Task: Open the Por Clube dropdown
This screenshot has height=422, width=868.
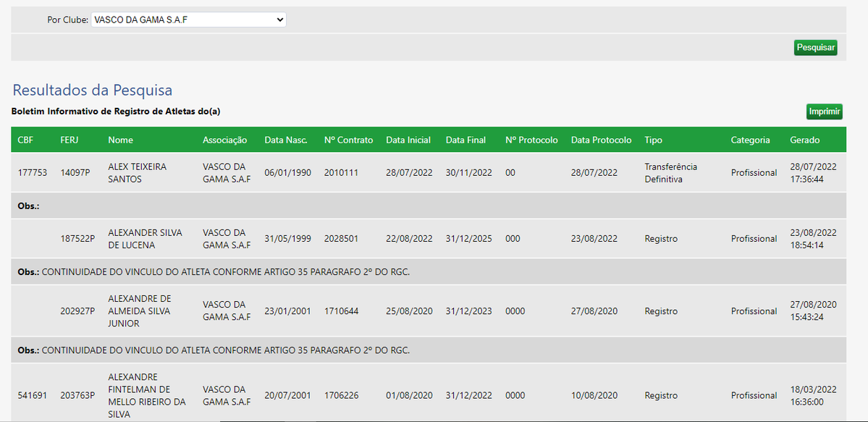Action: tap(188, 20)
